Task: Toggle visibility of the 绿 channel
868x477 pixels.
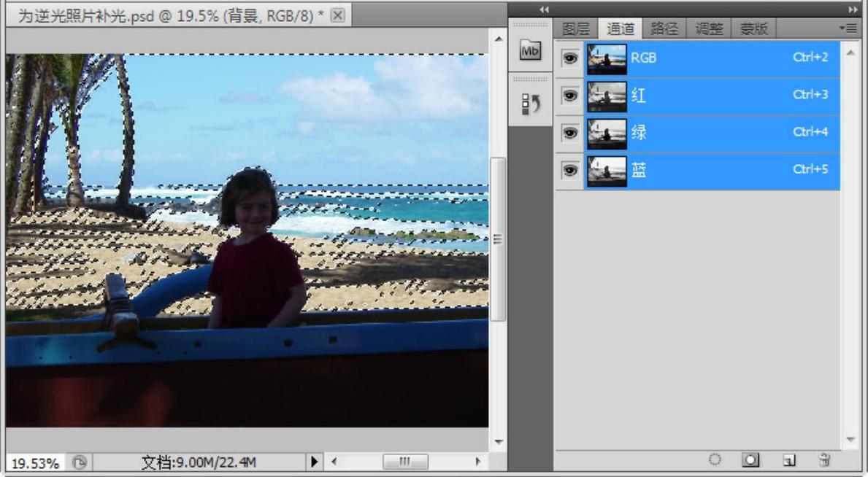Action: [x=570, y=133]
